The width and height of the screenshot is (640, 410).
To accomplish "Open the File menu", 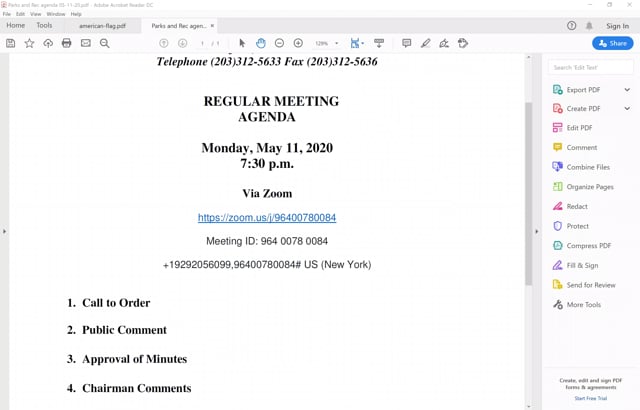I will [7, 14].
